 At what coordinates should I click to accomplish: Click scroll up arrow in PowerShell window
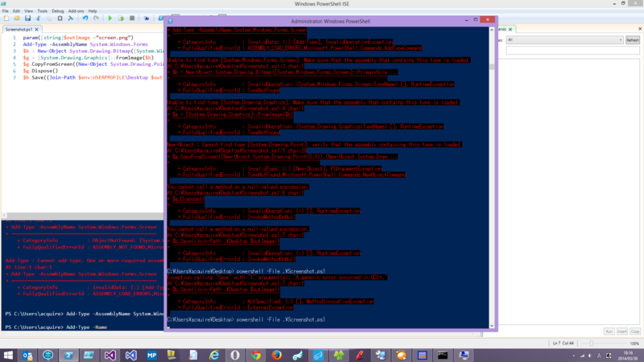click(492, 30)
